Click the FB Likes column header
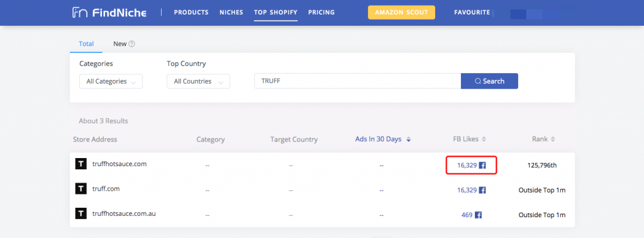 [466, 139]
